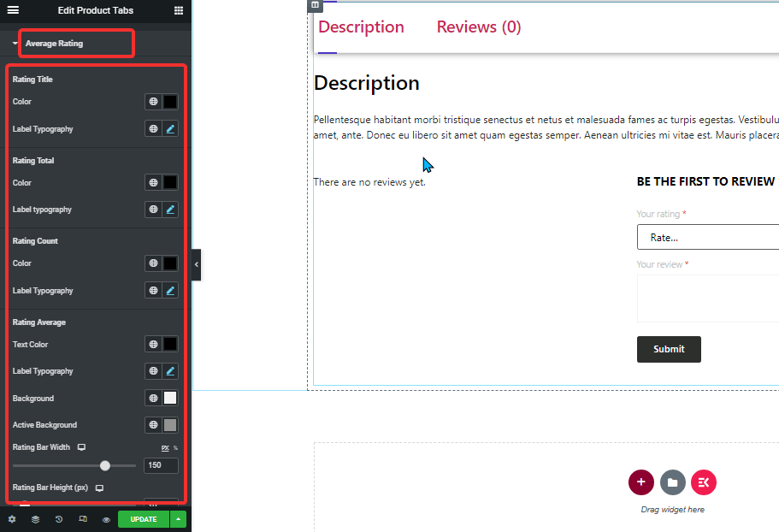Click globe icon for Rating Title Label Typography

pos(154,128)
